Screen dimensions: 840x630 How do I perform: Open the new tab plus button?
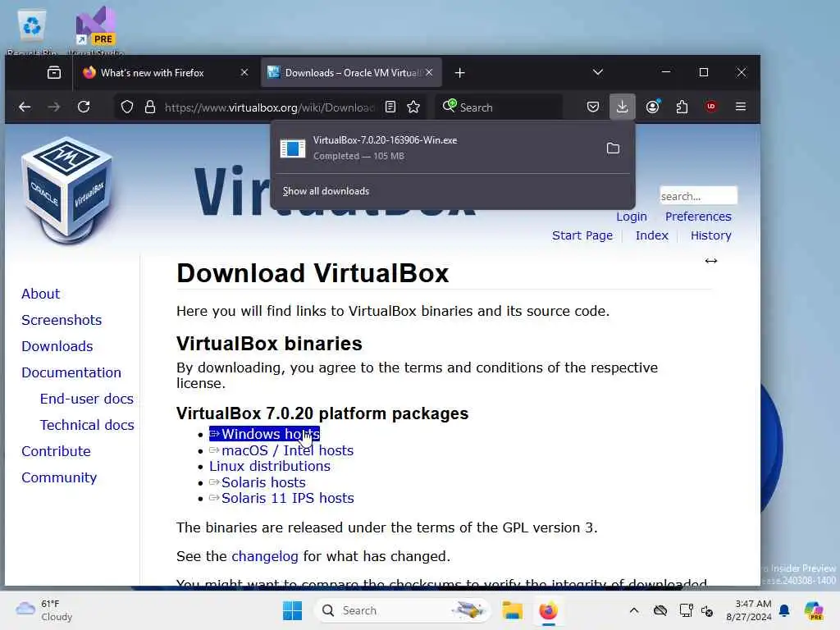[x=459, y=73]
